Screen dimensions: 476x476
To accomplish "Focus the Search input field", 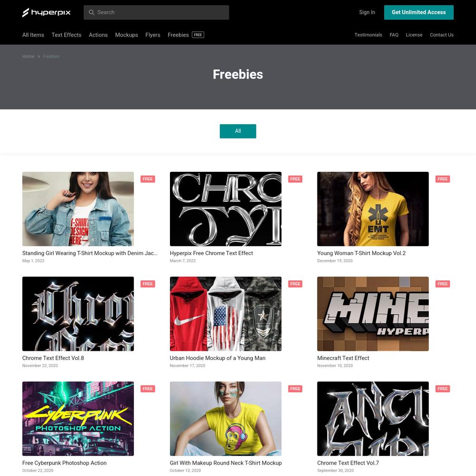I will click(x=156, y=12).
